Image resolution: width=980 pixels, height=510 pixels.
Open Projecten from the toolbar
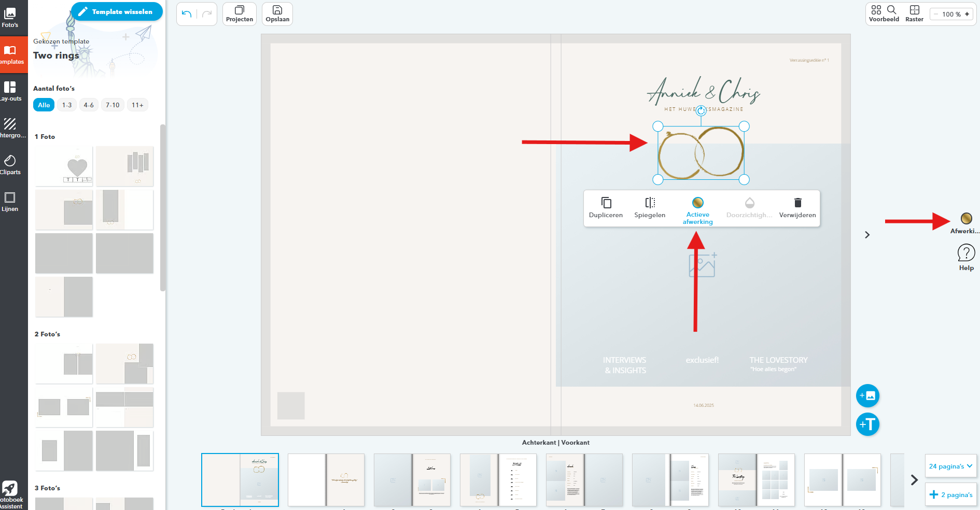point(240,14)
